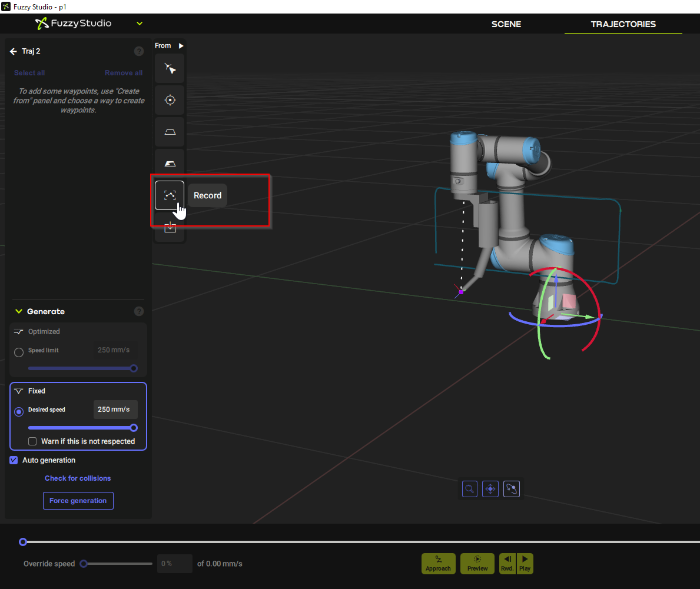Image resolution: width=700 pixels, height=589 pixels.
Task: Activate the target point creation tool
Action: [170, 100]
